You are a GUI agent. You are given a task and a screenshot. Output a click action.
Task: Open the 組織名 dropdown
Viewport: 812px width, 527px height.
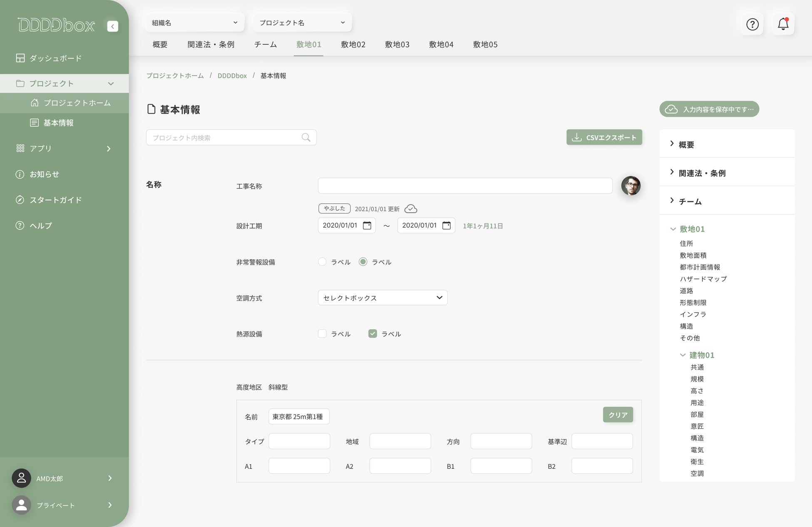(194, 23)
